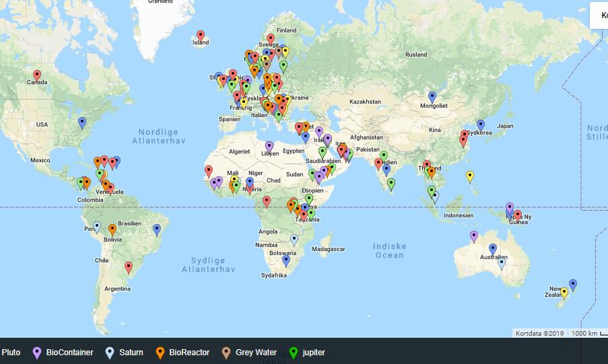The height and width of the screenshot is (364, 608).
Task: Select the red pin above Canada label
Action: click(37, 76)
